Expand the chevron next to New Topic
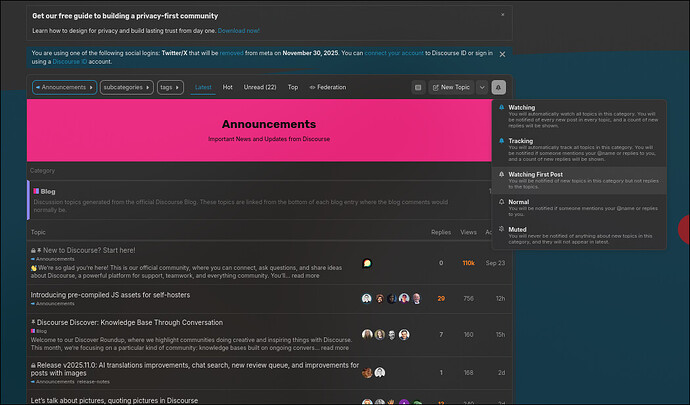The height and width of the screenshot is (405, 690). [x=482, y=87]
